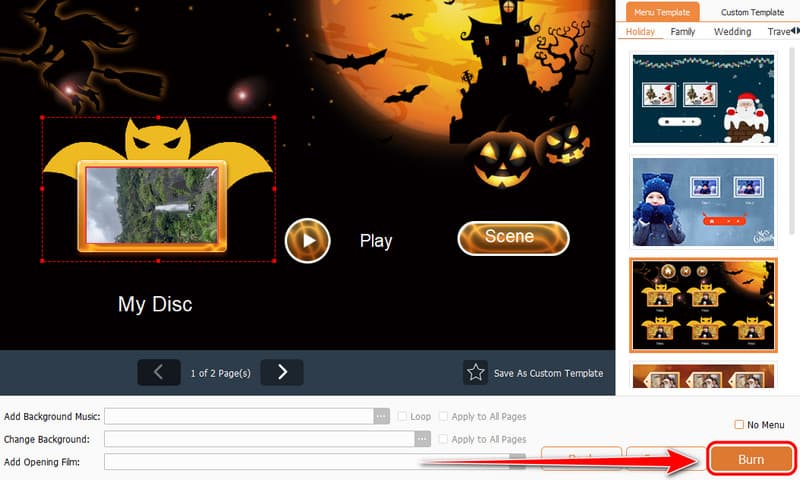Open the Wedding template category
The height and width of the screenshot is (480, 800).
pyautogui.click(x=732, y=32)
